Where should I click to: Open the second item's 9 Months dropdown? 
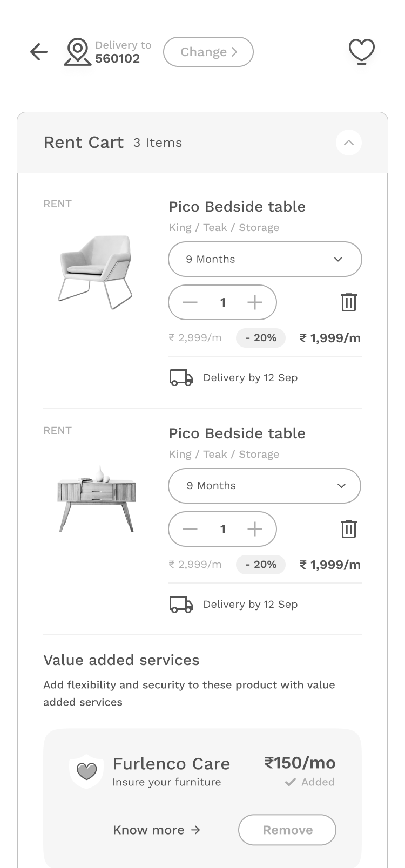point(265,486)
